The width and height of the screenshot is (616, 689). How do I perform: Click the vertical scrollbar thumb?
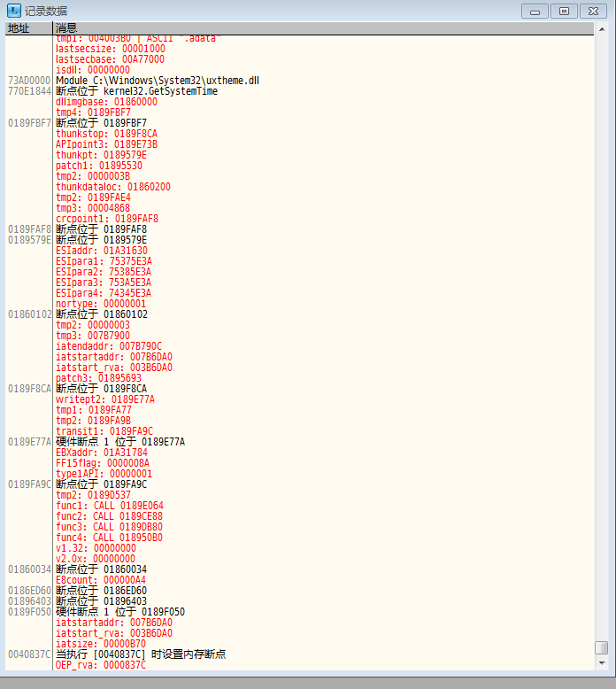pos(602,647)
